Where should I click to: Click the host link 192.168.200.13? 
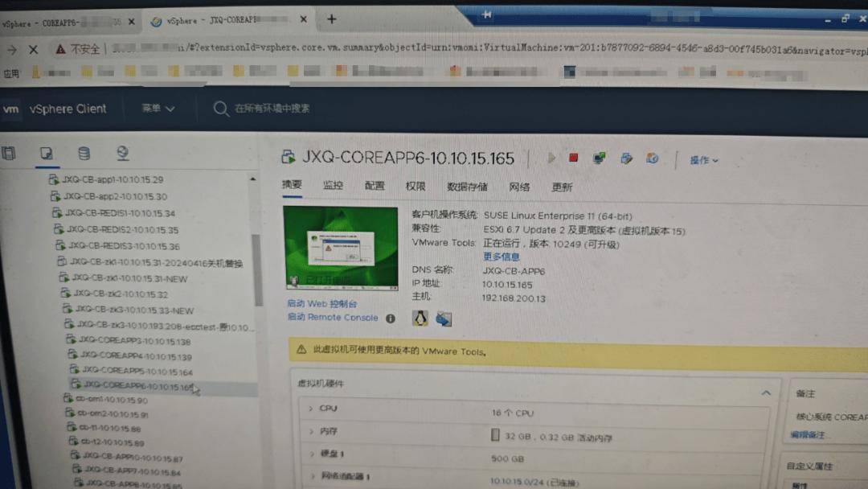tap(514, 298)
